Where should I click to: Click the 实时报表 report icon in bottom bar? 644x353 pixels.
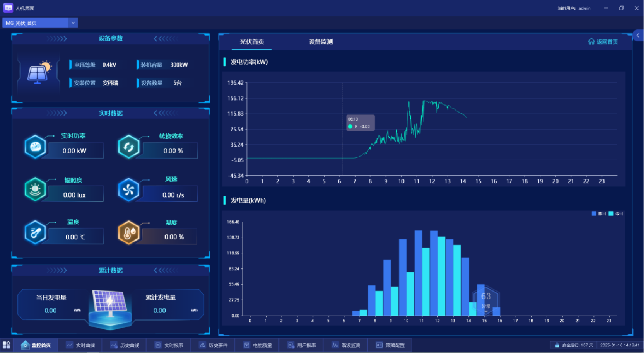click(158, 345)
